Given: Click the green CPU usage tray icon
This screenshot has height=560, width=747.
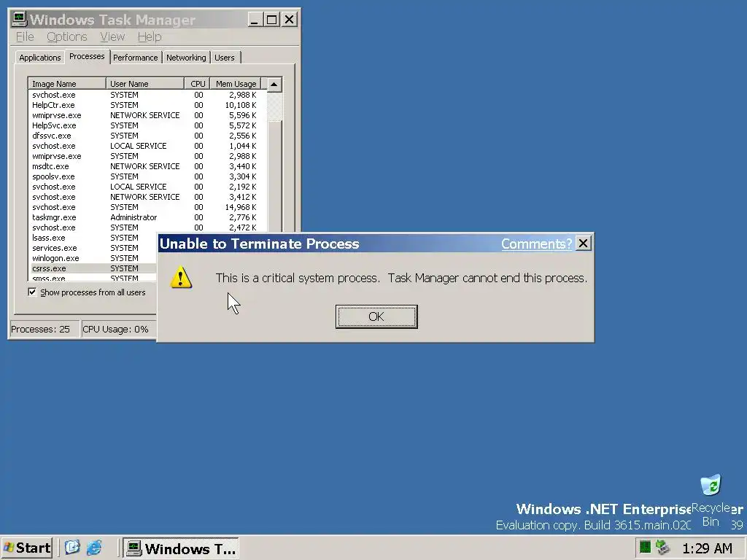Looking at the screenshot, I should click(645, 547).
